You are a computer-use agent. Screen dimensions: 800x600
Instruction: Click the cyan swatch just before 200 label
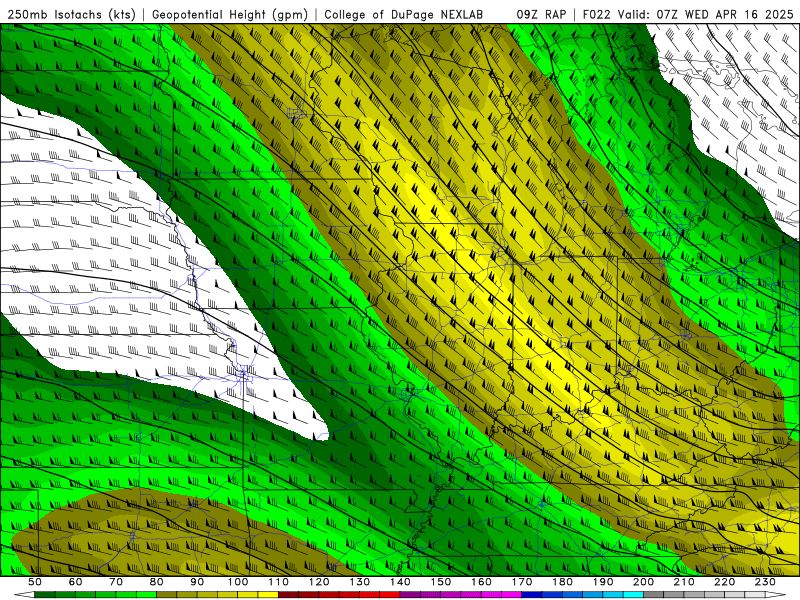(633, 594)
